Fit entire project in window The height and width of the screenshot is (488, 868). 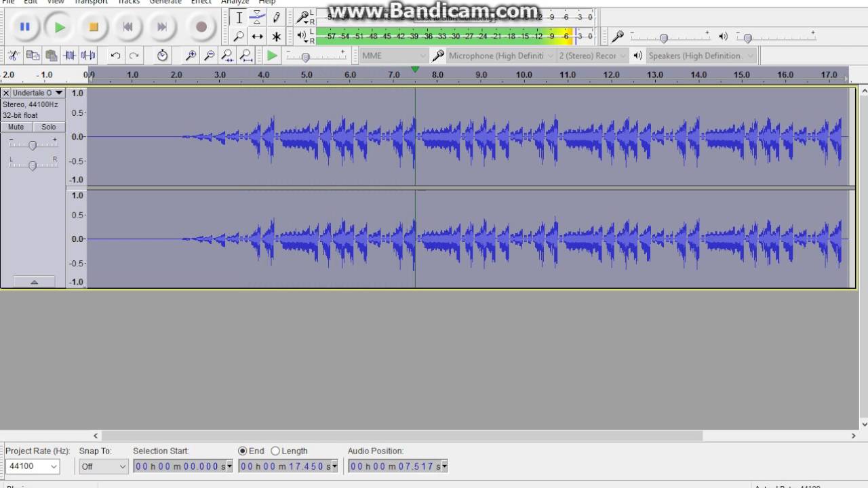(246, 56)
